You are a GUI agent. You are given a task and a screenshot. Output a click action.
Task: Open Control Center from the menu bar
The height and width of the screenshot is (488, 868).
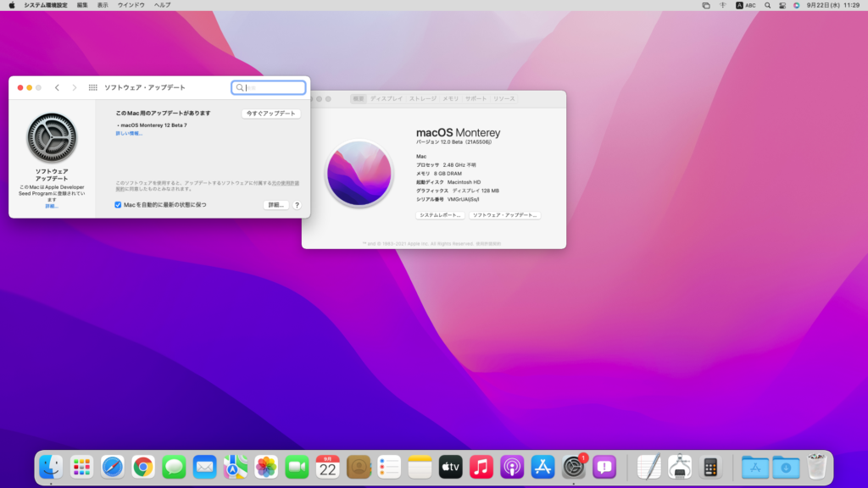(782, 5)
